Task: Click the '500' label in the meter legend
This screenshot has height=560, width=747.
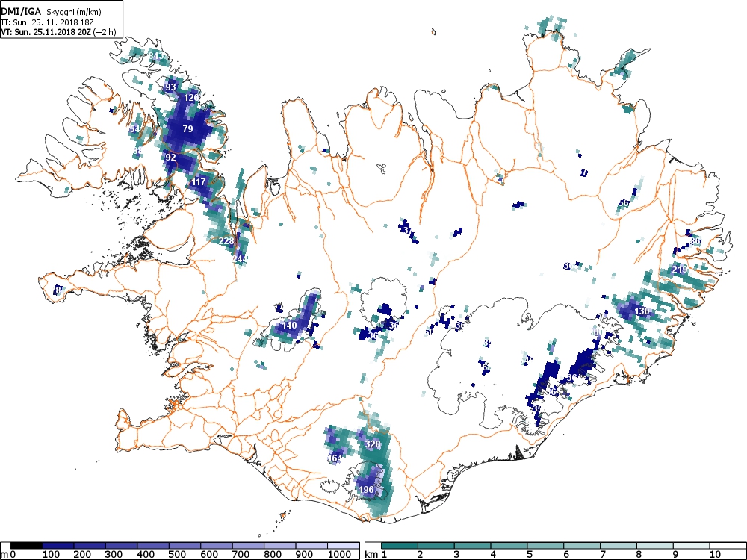Action: 177,555
